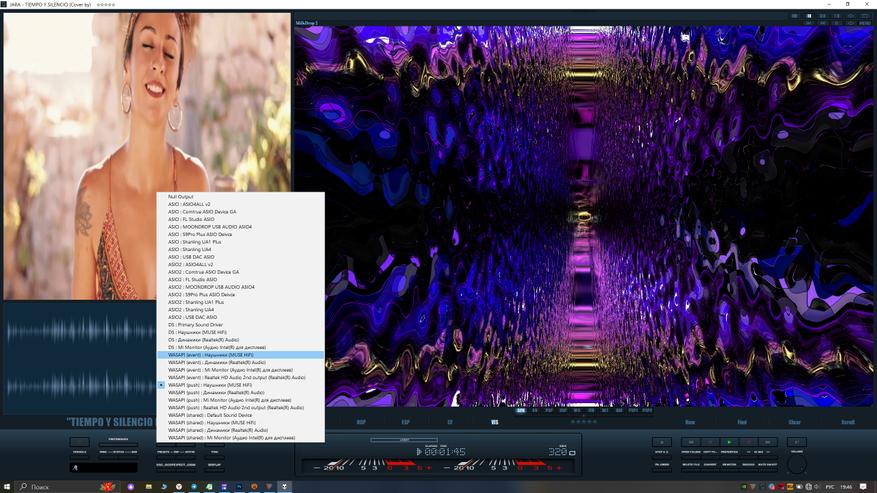The width and height of the screenshot is (877, 493).
Task: Click the Windows Start button
Action: coord(8,486)
